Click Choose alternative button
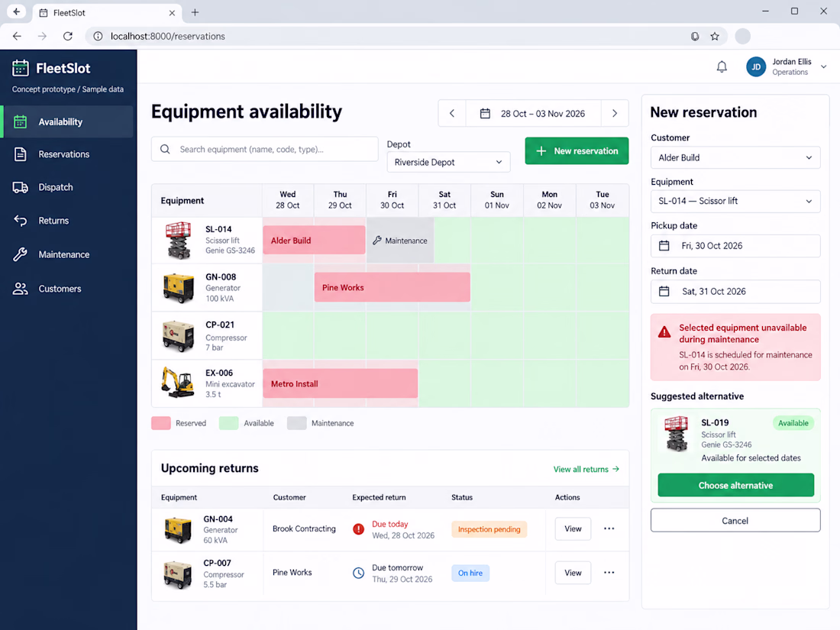 tap(735, 486)
